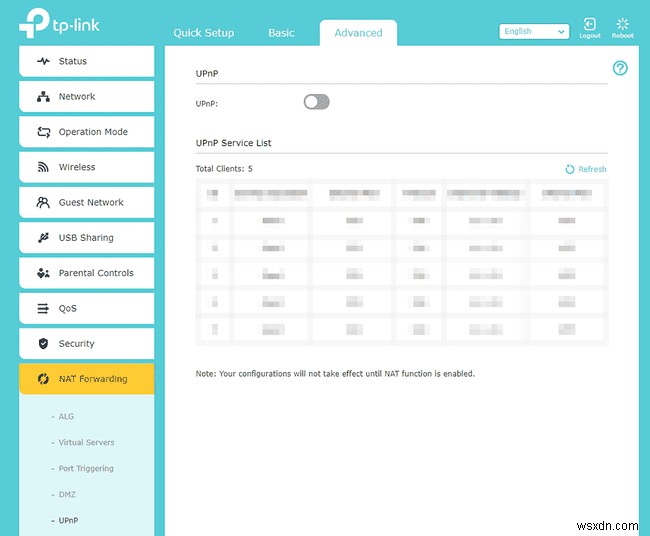The height and width of the screenshot is (536, 650).
Task: Open the Parental Controls menu item
Action: tap(87, 273)
